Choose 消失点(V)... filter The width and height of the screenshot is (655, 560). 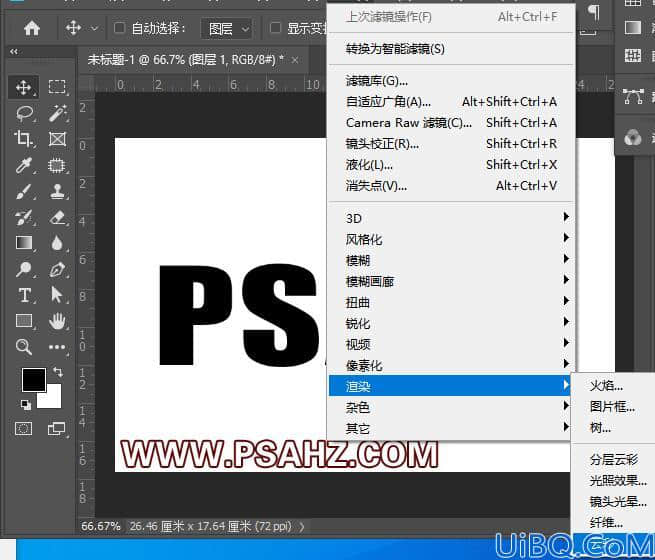(451, 185)
